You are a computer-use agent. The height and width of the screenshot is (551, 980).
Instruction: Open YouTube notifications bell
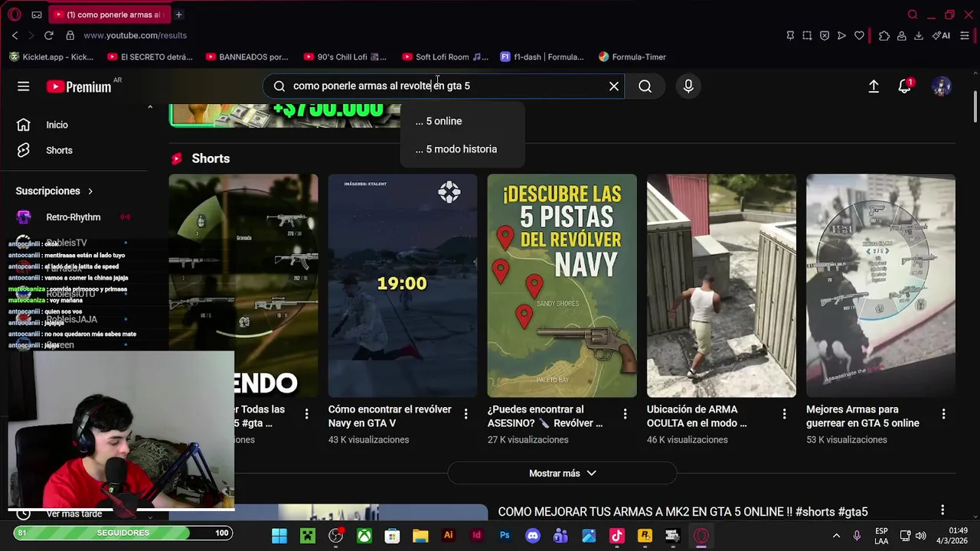[905, 86]
